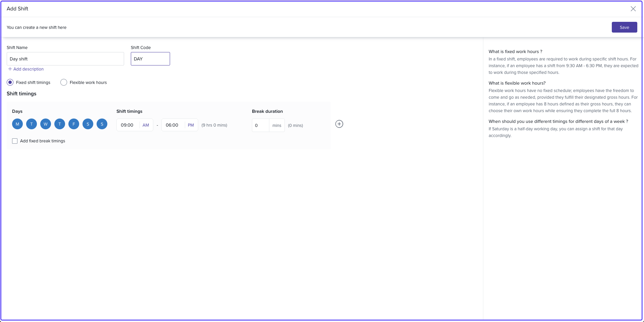Enable Add fixed break timings checkbox

point(15,141)
